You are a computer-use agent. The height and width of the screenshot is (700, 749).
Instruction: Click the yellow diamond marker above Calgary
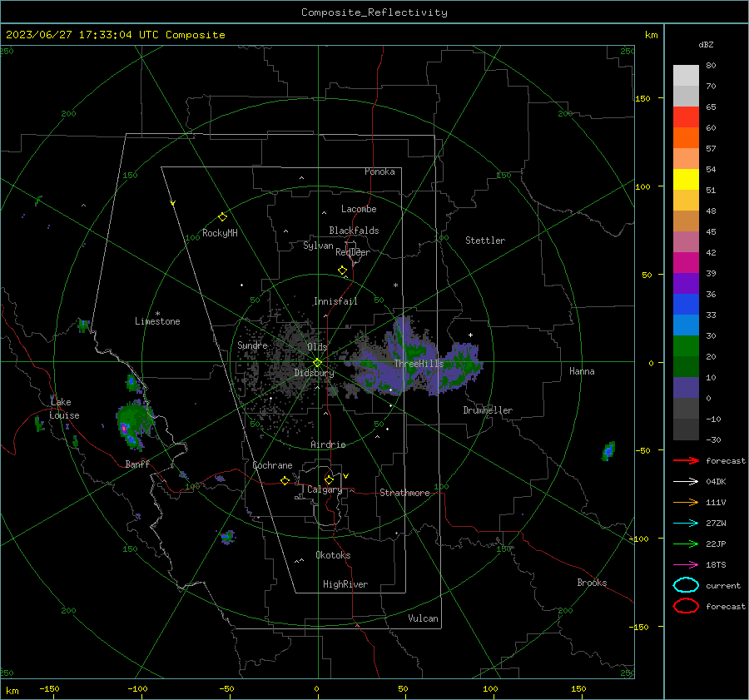click(329, 479)
